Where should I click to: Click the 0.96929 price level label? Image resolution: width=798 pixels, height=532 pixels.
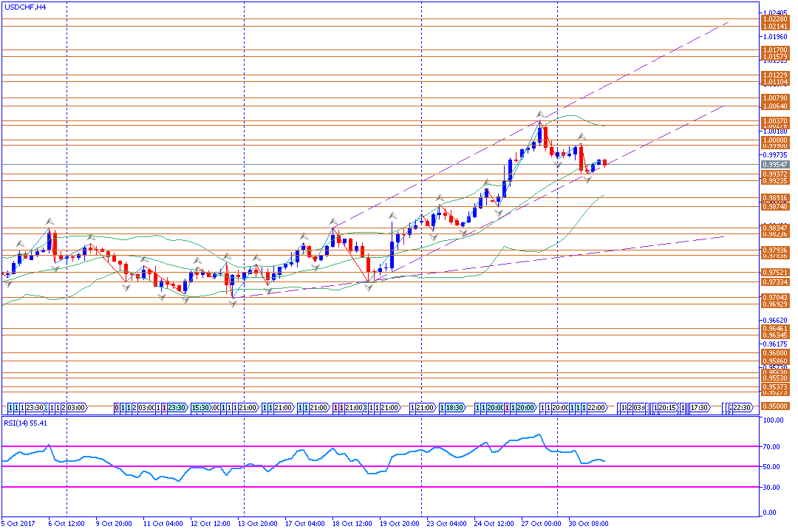(x=775, y=304)
